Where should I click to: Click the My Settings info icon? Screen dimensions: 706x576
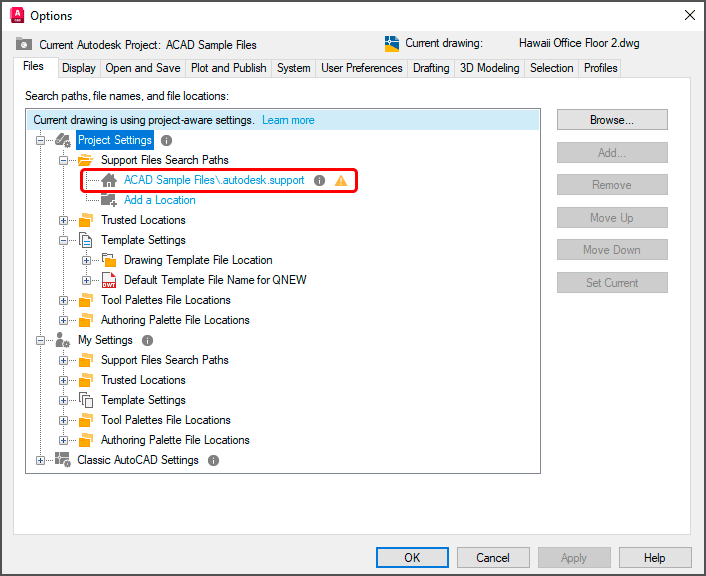coord(147,340)
